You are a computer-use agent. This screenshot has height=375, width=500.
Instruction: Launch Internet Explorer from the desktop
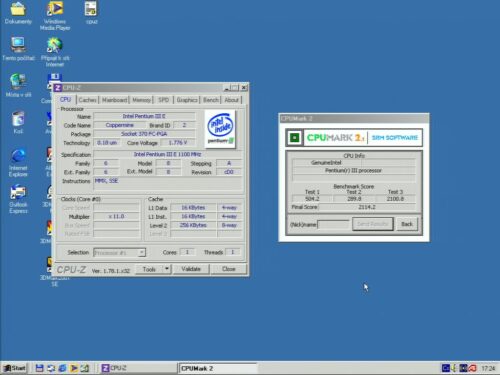[x=18, y=162]
